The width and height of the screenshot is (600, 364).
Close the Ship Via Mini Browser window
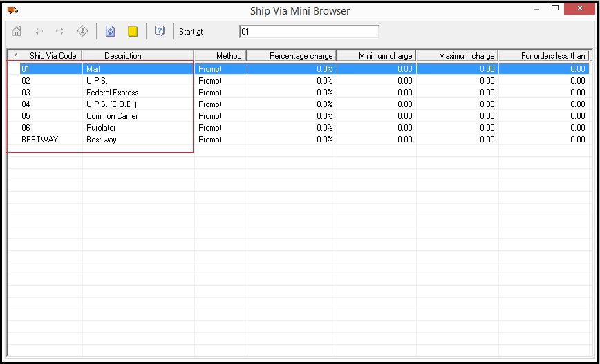[x=579, y=8]
